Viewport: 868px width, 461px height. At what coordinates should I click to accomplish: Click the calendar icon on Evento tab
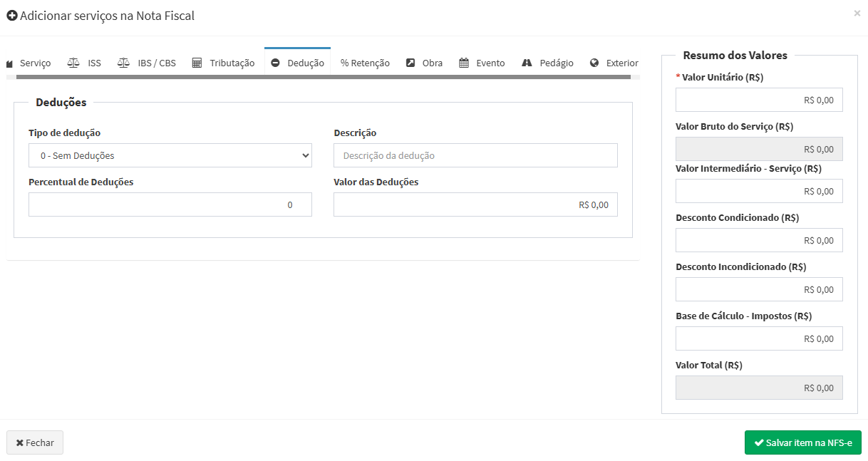[x=464, y=63]
